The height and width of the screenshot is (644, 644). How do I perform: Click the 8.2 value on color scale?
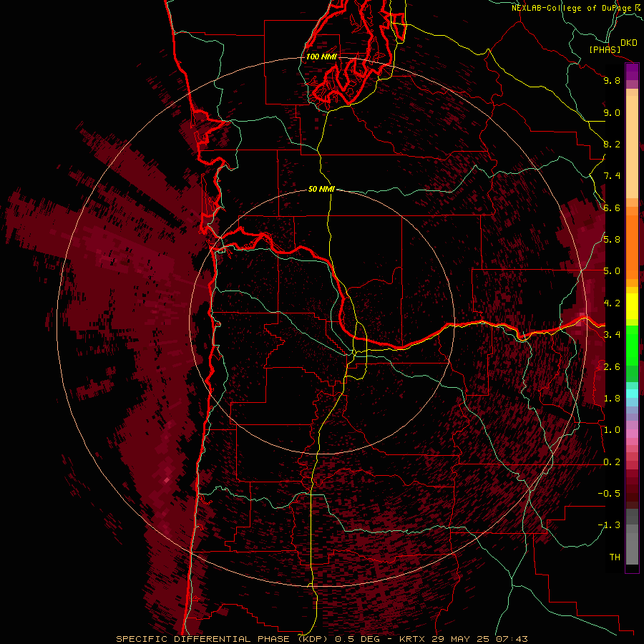(612, 144)
